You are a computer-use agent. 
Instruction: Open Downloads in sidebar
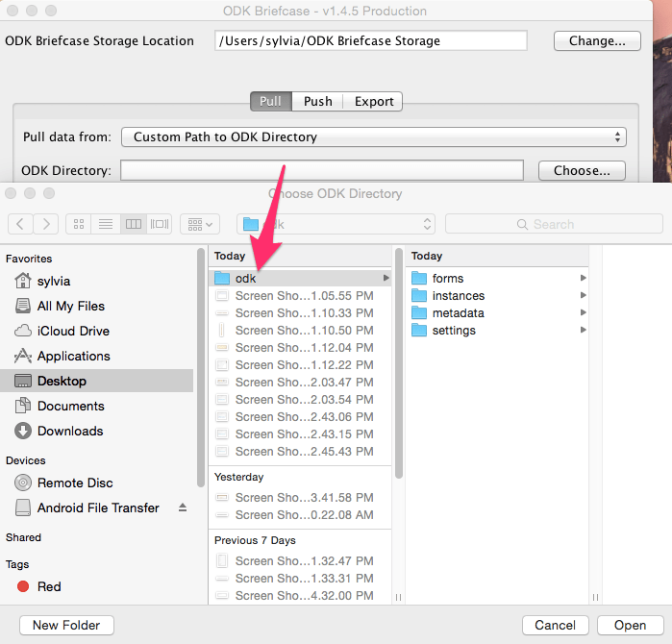coord(96,431)
